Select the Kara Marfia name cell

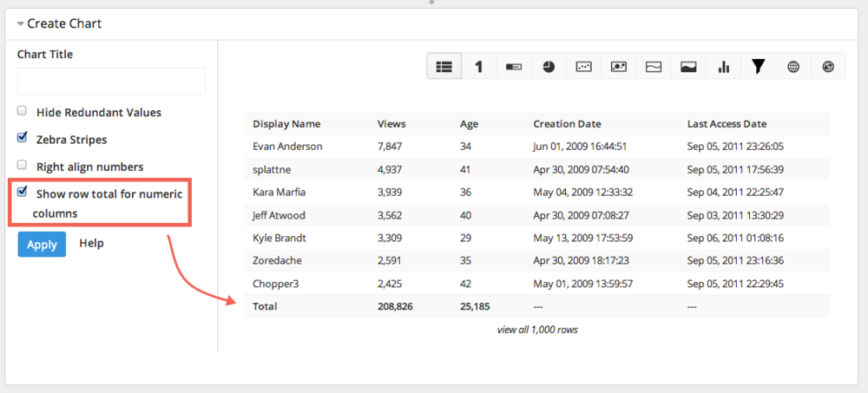(x=279, y=192)
